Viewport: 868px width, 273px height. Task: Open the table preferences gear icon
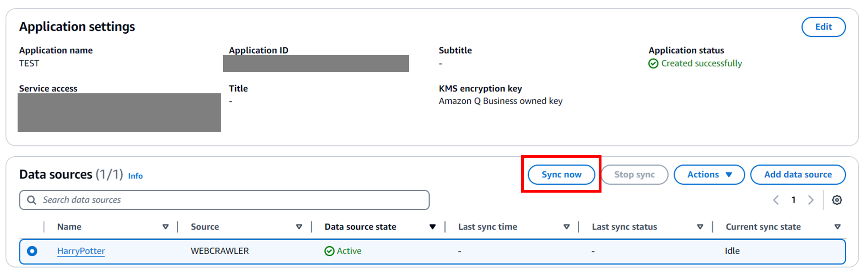pyautogui.click(x=837, y=200)
